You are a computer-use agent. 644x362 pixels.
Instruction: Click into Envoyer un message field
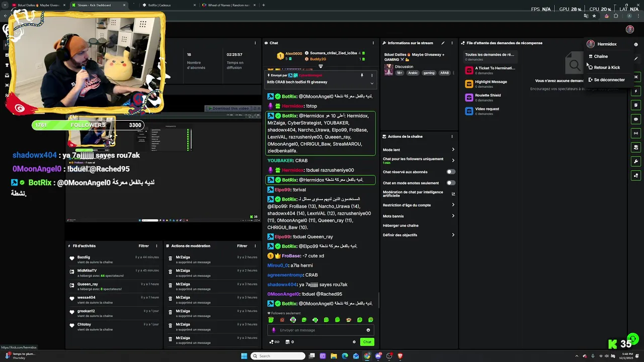(x=320, y=330)
